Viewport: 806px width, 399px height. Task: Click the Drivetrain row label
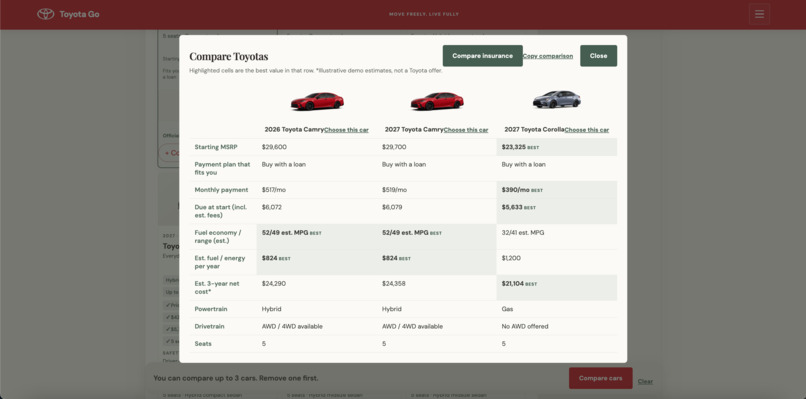[210, 327]
